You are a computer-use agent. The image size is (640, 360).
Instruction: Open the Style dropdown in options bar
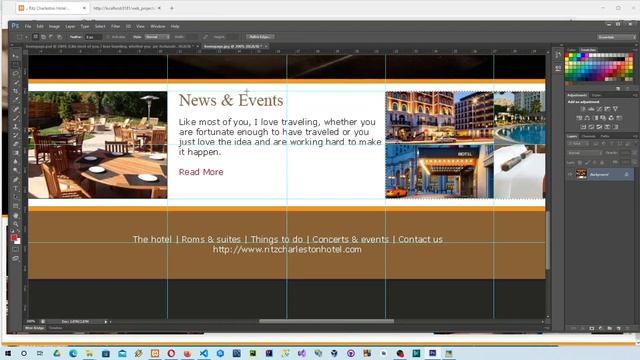[x=157, y=37]
